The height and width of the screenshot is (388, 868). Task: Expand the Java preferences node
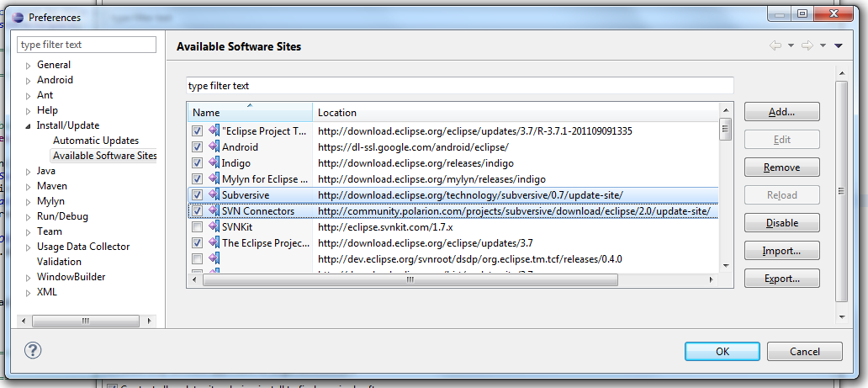[x=29, y=171]
